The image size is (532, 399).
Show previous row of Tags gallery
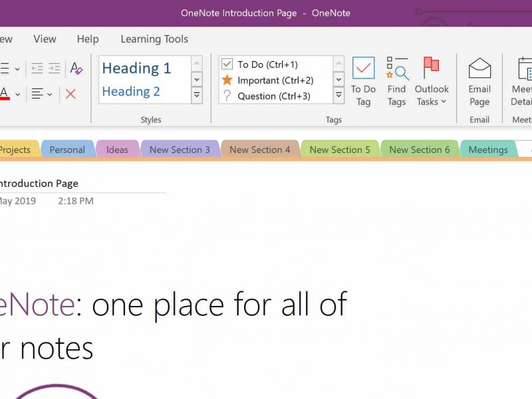(x=338, y=63)
